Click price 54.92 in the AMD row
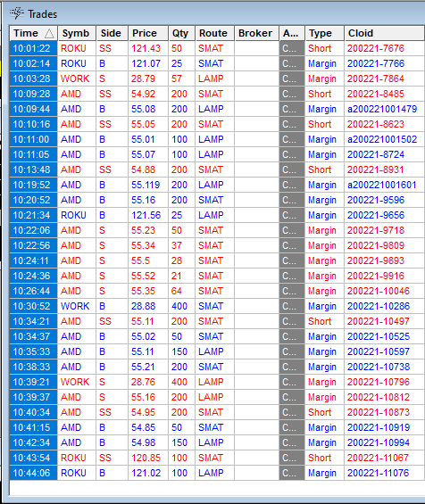Viewport: 425px width, 504px height. 143,94
